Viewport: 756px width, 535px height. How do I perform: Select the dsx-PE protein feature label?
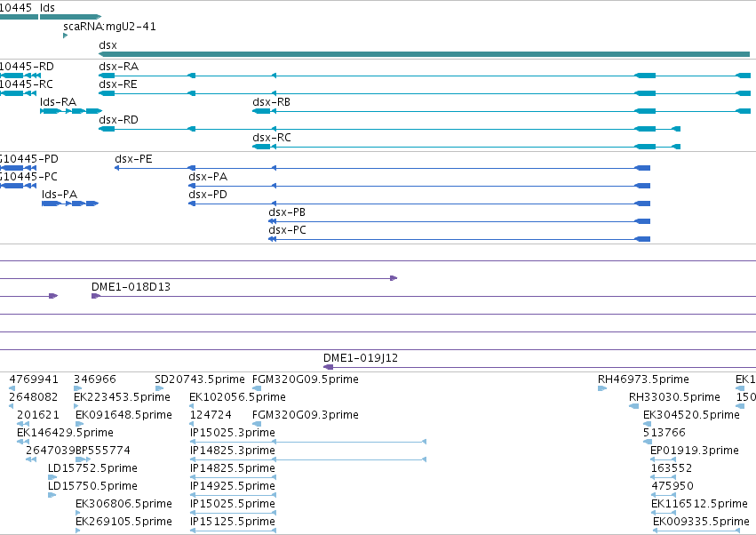(x=133, y=159)
